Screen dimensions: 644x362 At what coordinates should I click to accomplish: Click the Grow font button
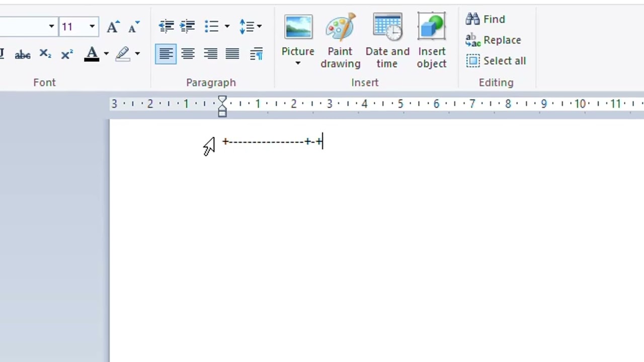pos(113,27)
